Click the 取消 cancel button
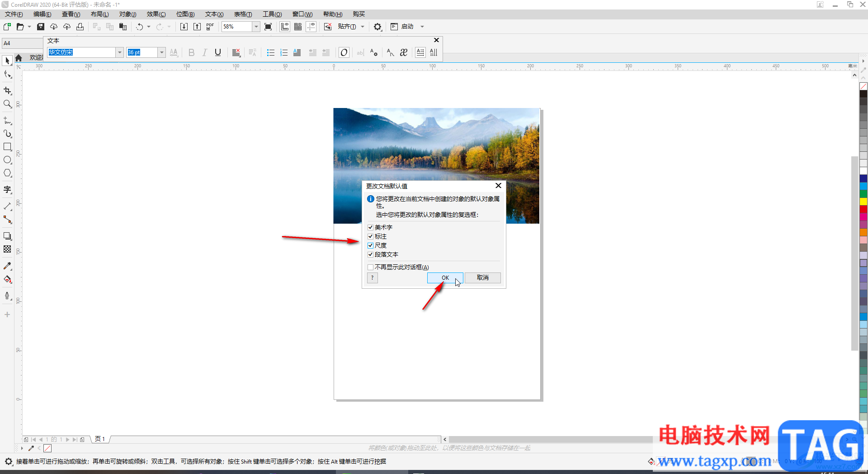This screenshot has height=474, width=868. 482,278
